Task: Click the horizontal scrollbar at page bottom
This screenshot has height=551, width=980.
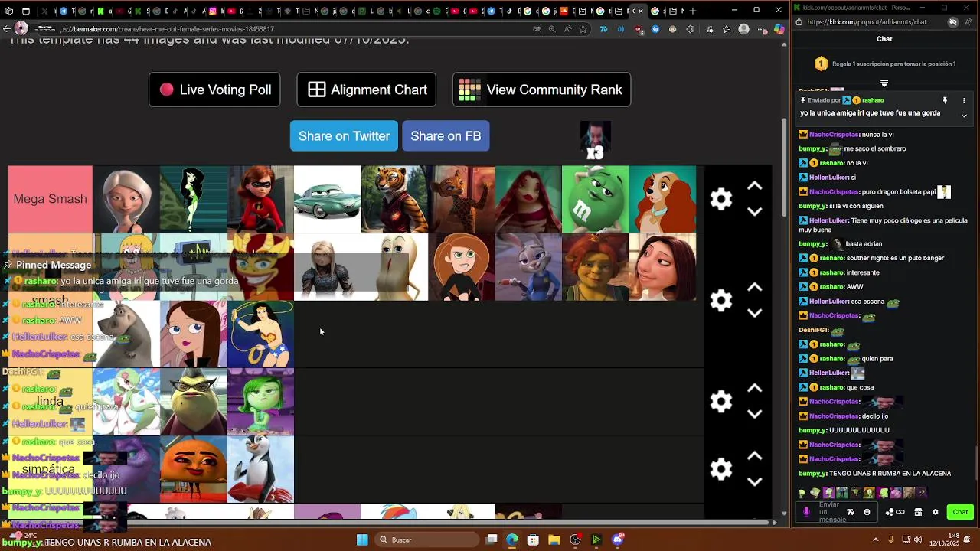Action: point(389,523)
